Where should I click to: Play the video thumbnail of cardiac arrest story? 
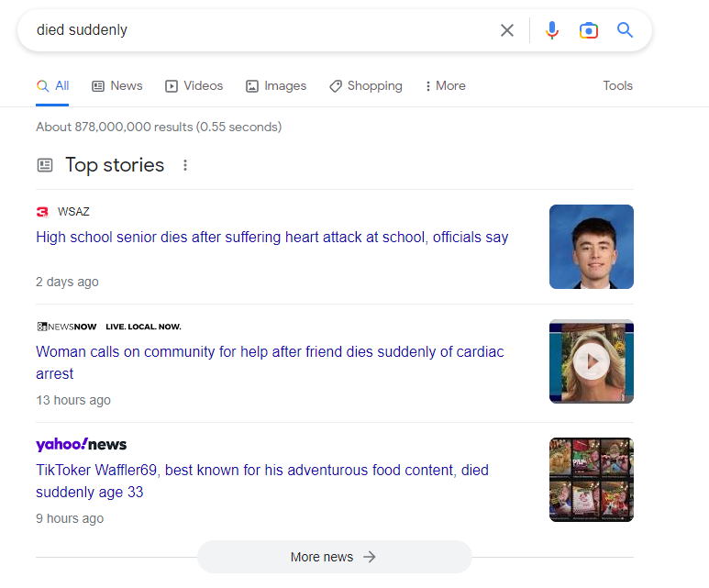click(x=592, y=361)
